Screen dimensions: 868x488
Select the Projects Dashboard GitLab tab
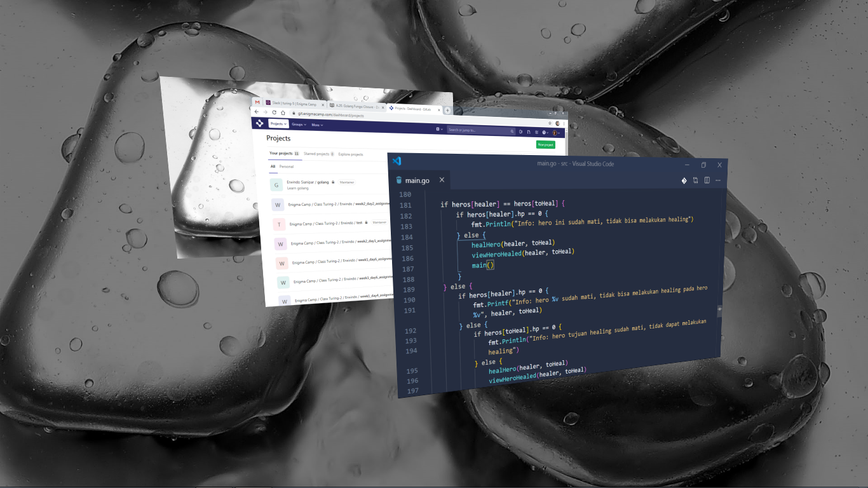[414, 109]
